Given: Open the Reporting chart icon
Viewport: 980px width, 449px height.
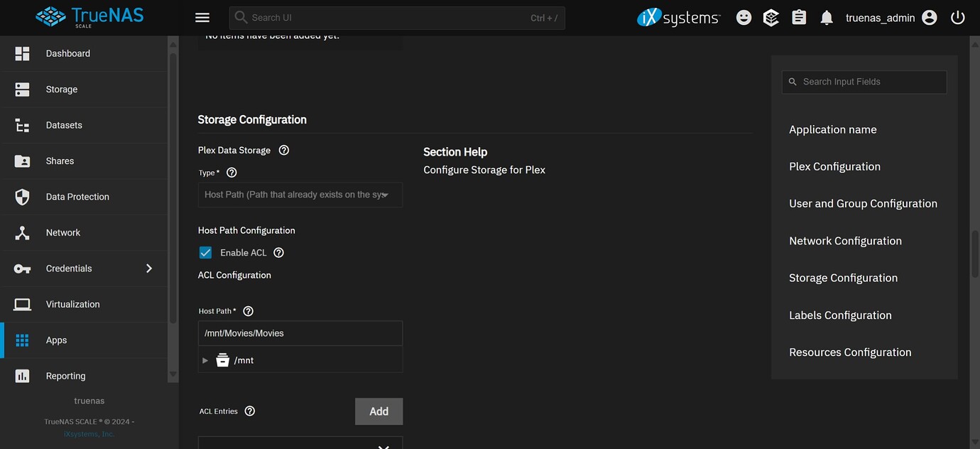Looking at the screenshot, I should [x=22, y=375].
